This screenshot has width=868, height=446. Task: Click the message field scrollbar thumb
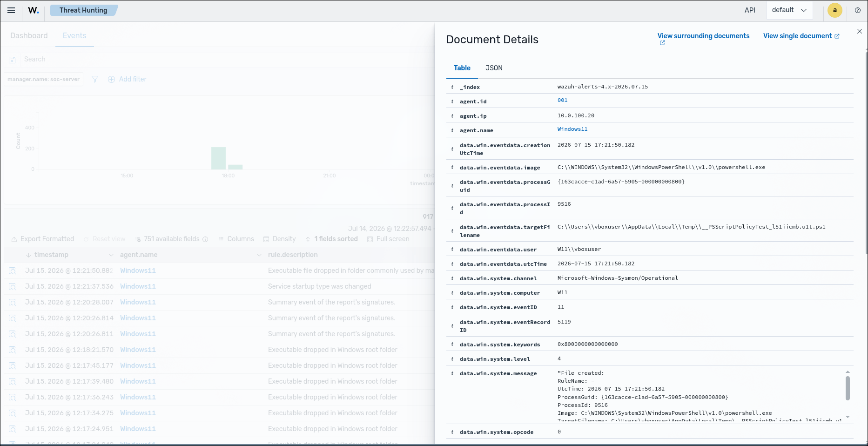point(848,388)
